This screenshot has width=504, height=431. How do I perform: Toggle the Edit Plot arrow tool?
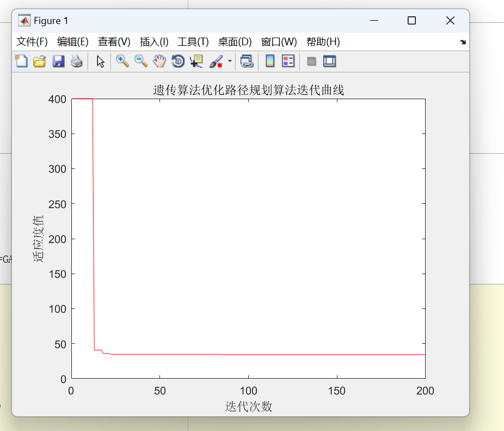pyautogui.click(x=100, y=62)
